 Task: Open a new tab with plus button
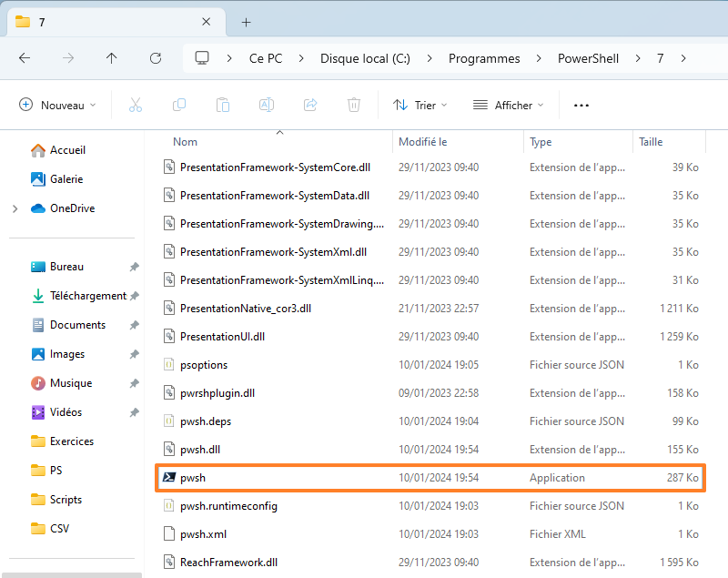[246, 22]
